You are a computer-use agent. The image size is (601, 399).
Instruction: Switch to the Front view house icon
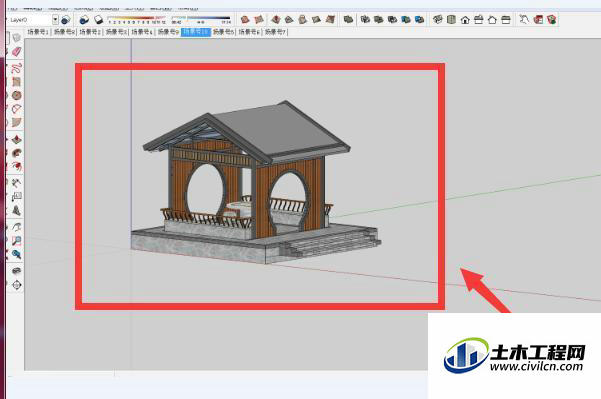click(x=465, y=19)
